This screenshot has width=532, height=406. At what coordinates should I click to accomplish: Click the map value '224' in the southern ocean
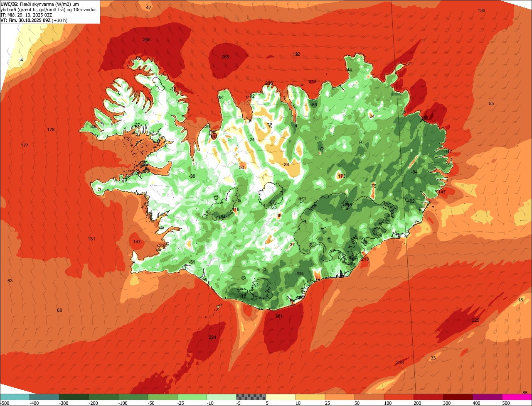click(x=212, y=337)
